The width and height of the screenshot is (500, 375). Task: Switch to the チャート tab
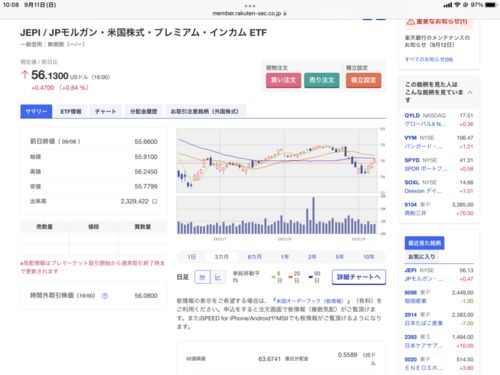106,111
